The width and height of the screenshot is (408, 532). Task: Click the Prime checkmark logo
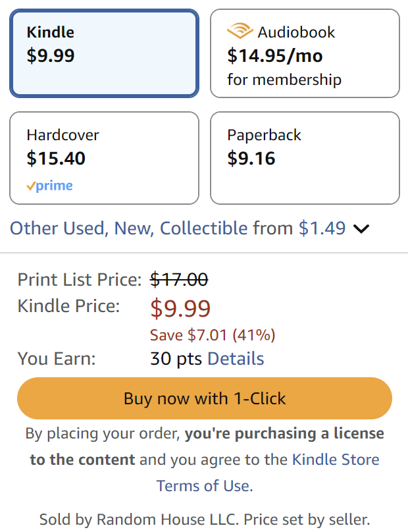pos(49,186)
